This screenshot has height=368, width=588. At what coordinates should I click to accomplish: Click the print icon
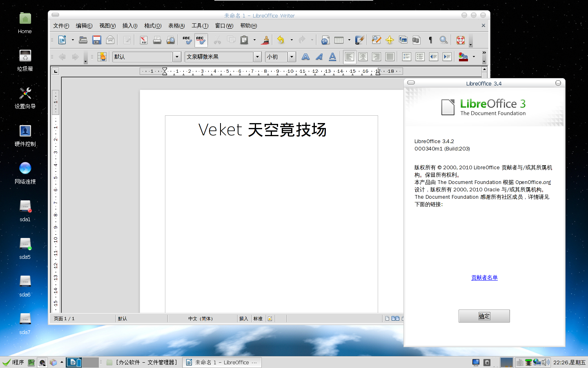click(157, 40)
